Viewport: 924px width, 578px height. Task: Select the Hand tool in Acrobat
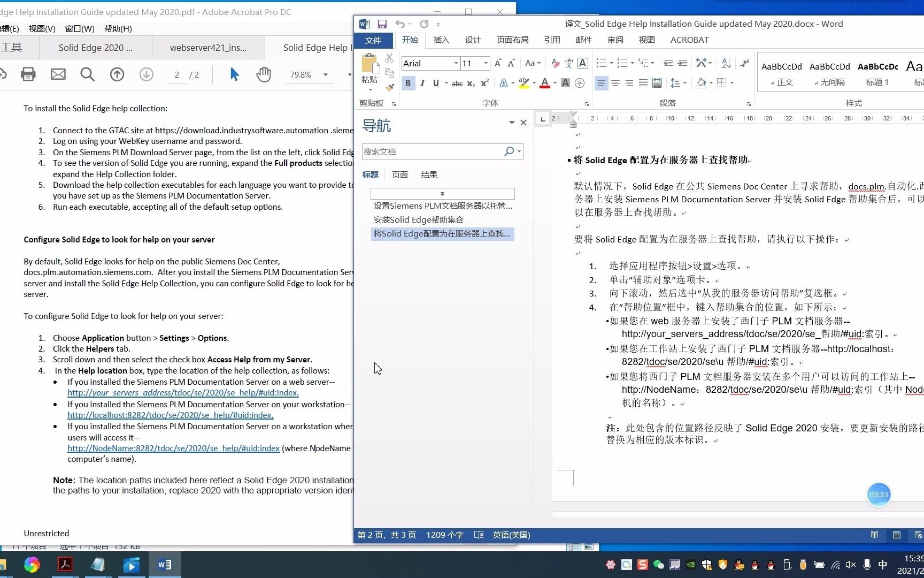263,74
